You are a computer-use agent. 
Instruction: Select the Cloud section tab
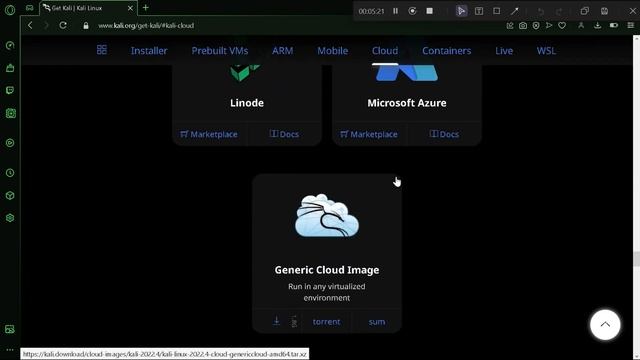pos(385,51)
